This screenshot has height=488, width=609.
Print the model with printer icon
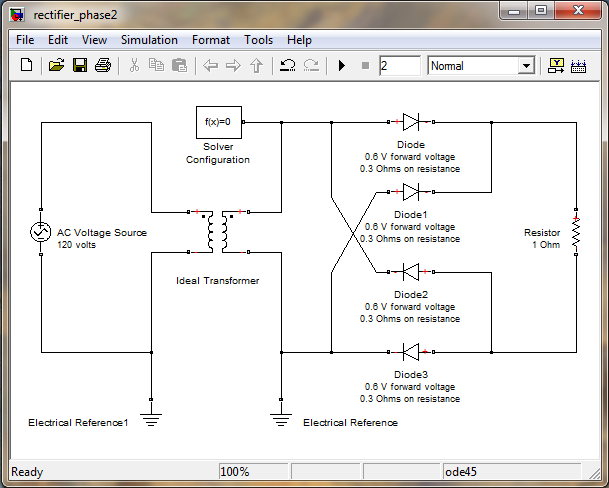pos(102,66)
